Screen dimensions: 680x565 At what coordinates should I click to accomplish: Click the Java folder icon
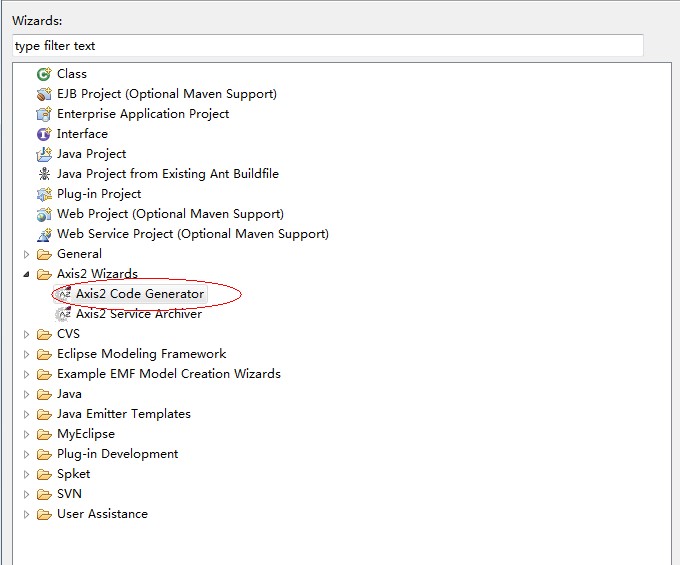tap(44, 394)
